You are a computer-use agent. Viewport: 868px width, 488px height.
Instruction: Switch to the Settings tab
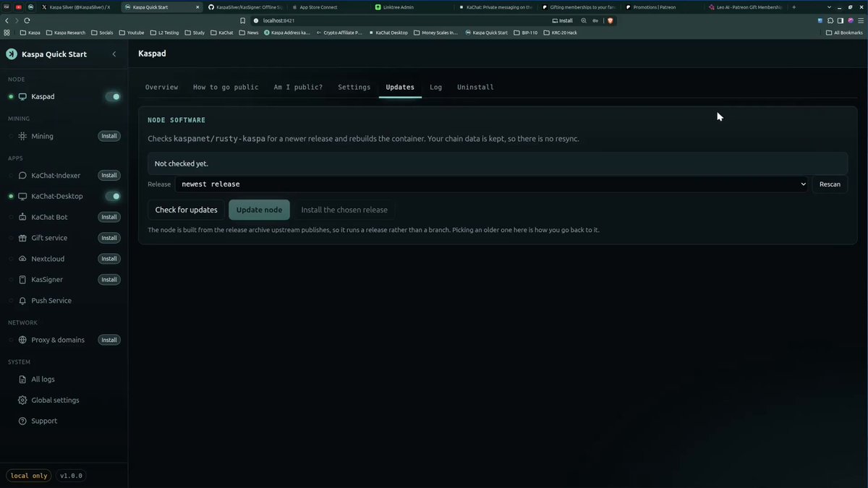(354, 87)
